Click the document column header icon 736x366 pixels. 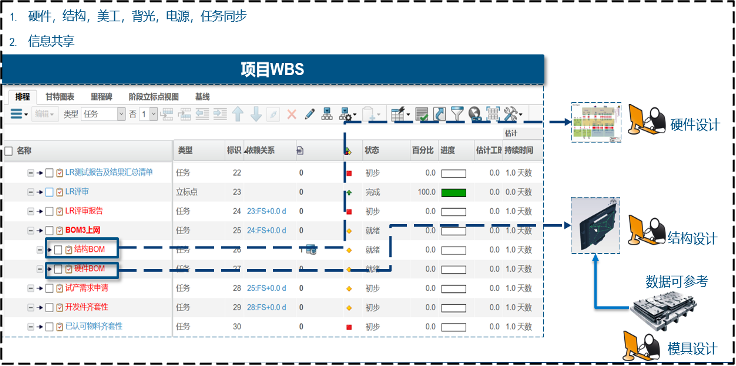pos(300,151)
